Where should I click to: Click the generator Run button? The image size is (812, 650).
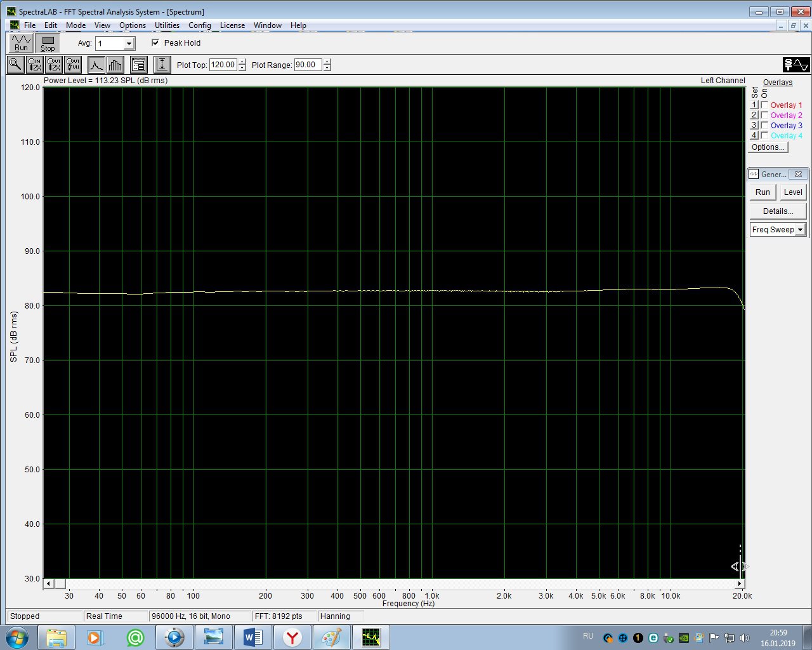763,192
